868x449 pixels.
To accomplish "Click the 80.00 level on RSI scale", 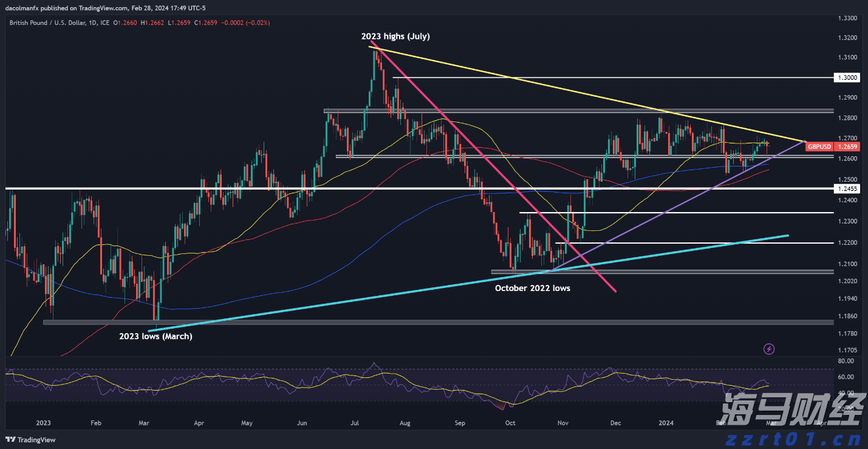I will [x=845, y=361].
